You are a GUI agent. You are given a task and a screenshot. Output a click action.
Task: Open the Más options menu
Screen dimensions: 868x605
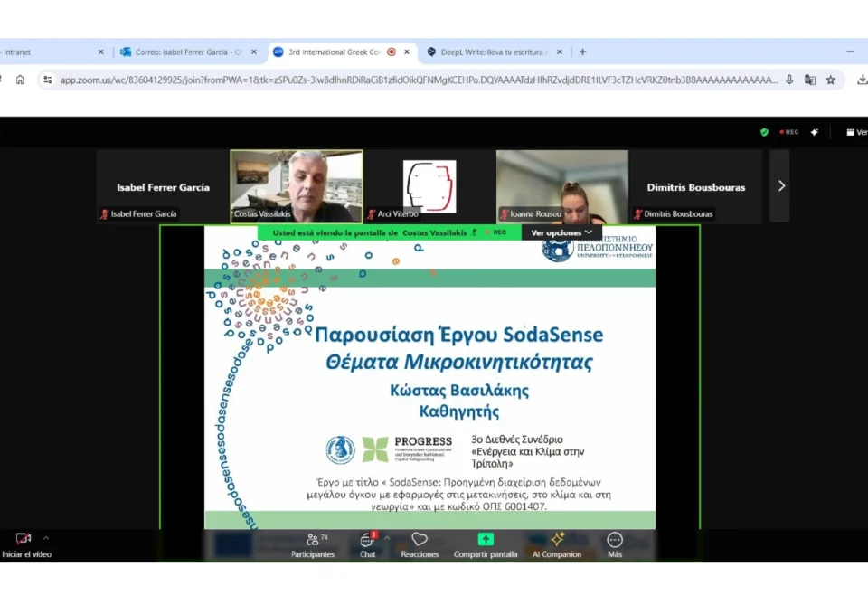pos(615,545)
